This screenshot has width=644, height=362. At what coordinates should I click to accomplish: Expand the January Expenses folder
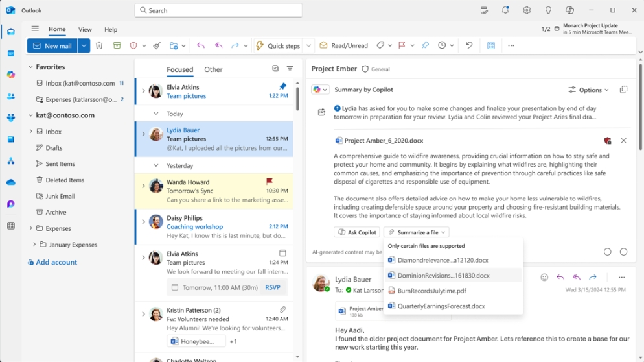[34, 245]
